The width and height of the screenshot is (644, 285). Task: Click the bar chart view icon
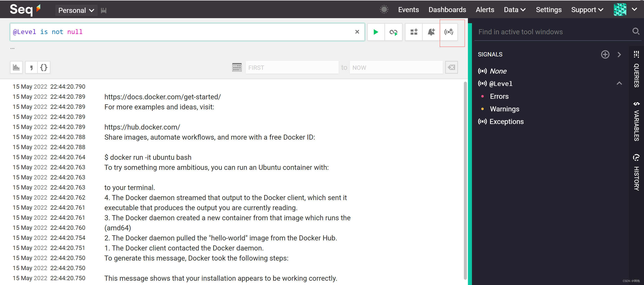pyautogui.click(x=16, y=68)
